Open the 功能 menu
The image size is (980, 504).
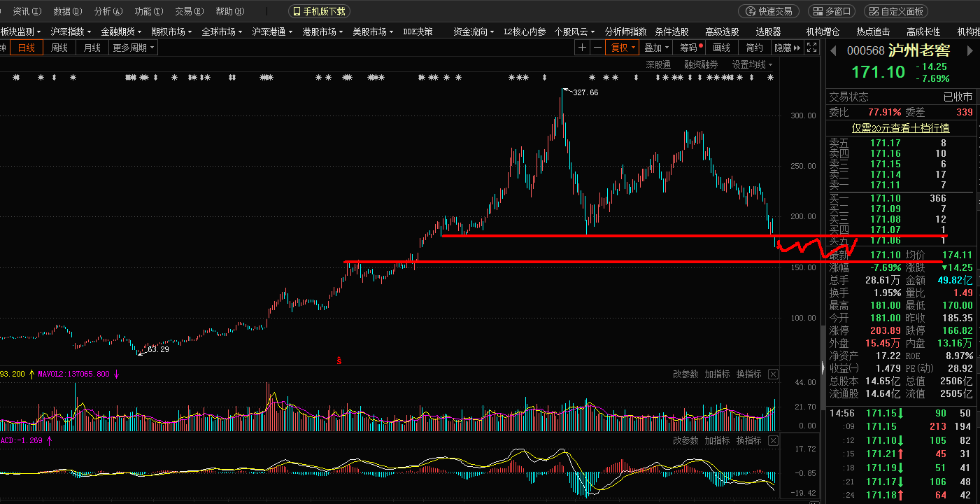click(x=148, y=11)
